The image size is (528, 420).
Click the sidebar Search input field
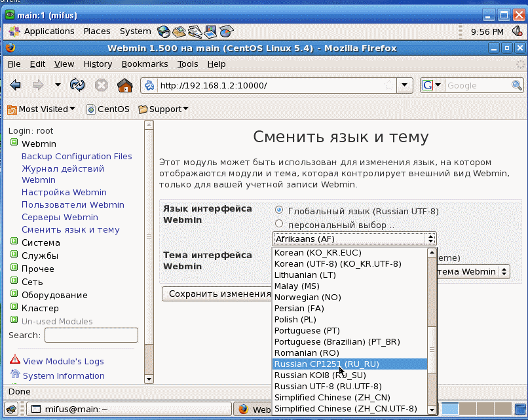(x=91, y=335)
